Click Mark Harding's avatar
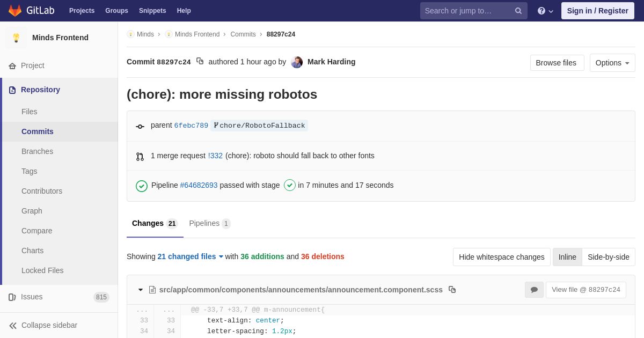This screenshot has height=338, width=644. tap(297, 62)
